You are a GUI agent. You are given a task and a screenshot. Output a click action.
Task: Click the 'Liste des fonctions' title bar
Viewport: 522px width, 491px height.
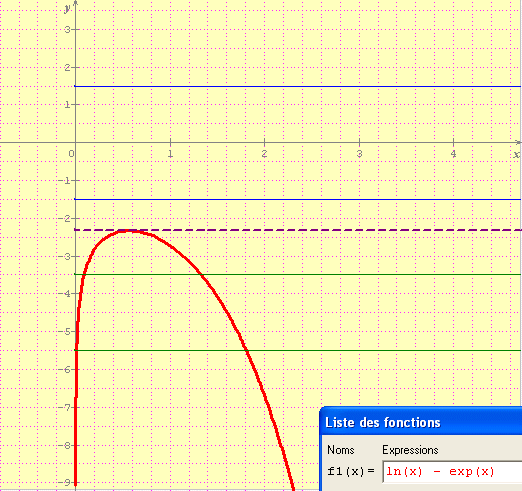pyautogui.click(x=421, y=421)
